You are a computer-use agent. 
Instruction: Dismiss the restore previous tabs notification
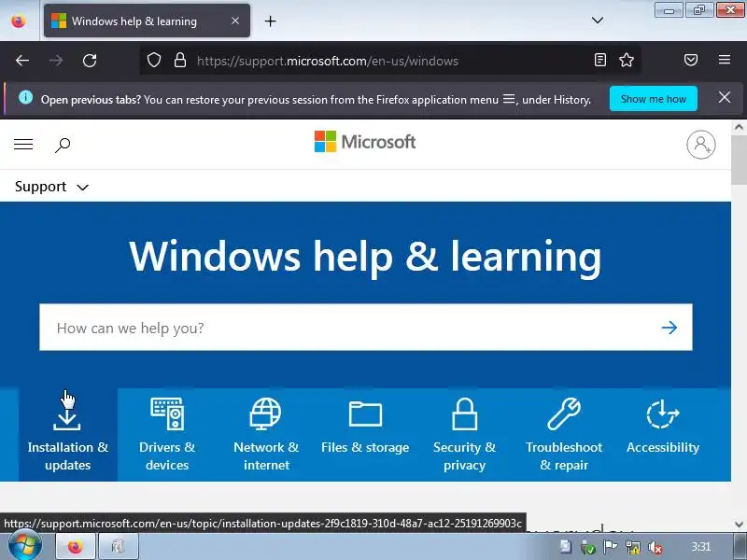pyautogui.click(x=725, y=98)
